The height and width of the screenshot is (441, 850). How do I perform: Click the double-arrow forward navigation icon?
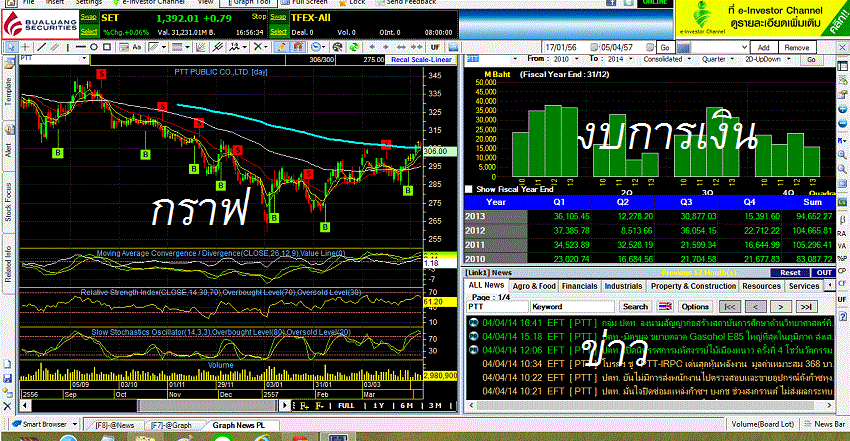point(416,47)
